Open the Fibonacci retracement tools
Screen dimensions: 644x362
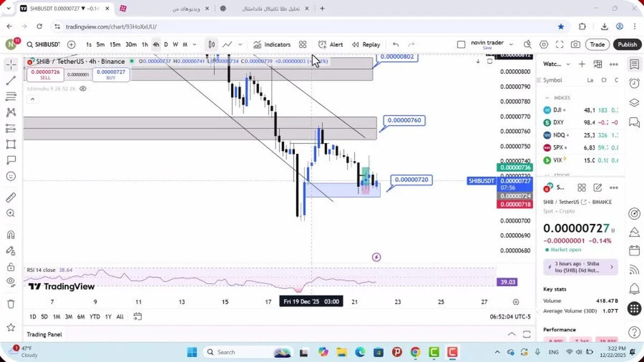click(11, 97)
